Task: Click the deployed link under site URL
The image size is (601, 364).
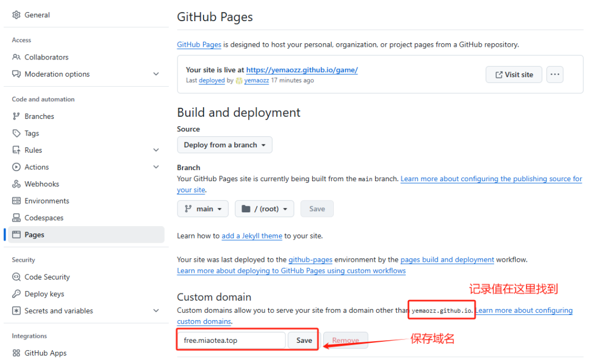Action: 211,81
